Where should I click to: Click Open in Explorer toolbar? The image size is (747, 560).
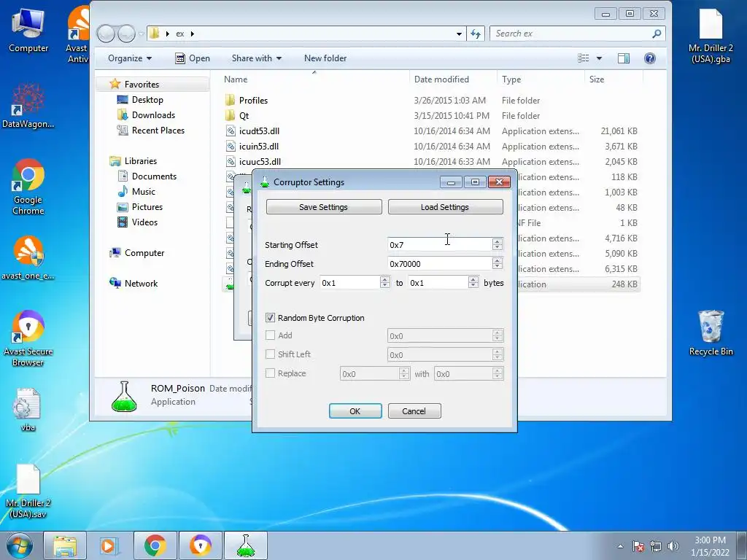[193, 58]
